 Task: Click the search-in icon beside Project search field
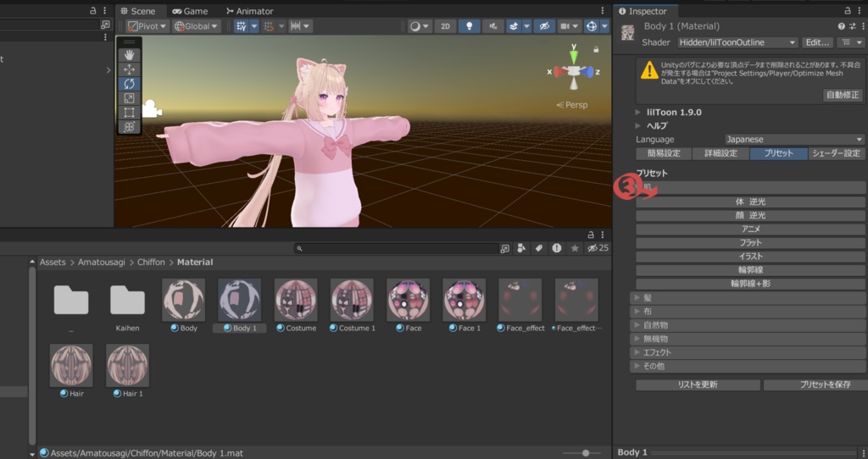[x=505, y=248]
